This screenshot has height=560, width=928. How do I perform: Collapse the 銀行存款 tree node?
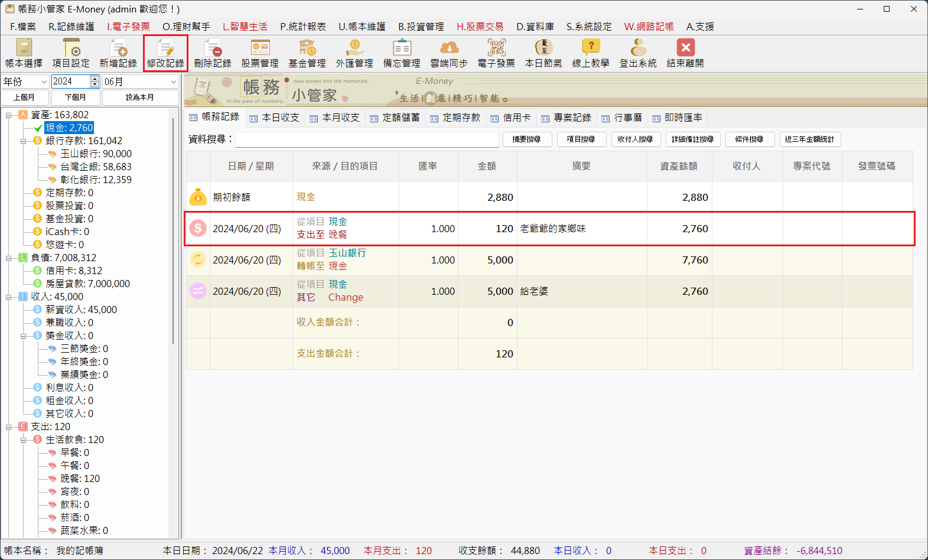24,141
